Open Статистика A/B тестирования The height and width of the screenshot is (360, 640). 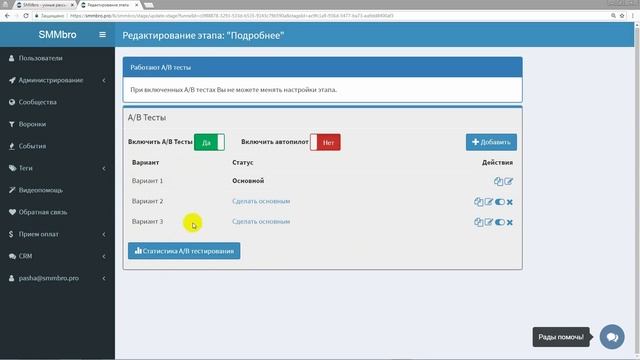click(x=184, y=251)
